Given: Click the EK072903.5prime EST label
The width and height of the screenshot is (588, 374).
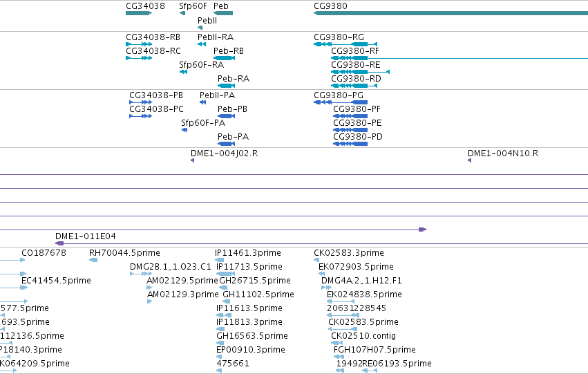Looking at the screenshot, I should click(356, 267).
